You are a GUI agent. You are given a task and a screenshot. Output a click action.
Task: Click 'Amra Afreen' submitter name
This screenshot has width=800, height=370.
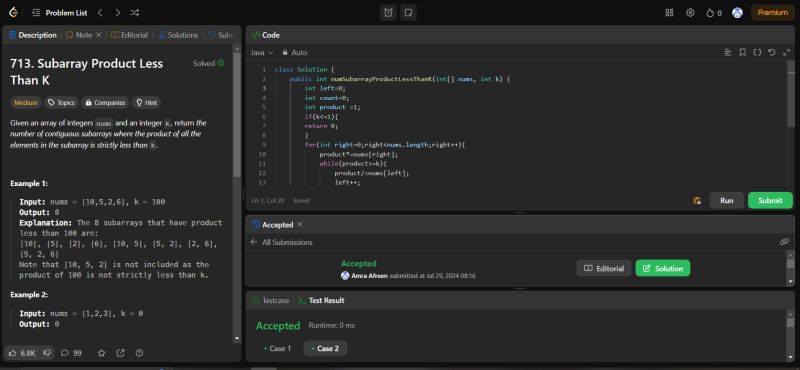[369, 276]
